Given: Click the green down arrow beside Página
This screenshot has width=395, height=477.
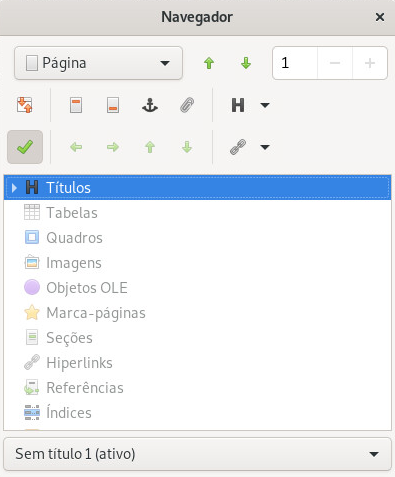Looking at the screenshot, I should (x=246, y=63).
